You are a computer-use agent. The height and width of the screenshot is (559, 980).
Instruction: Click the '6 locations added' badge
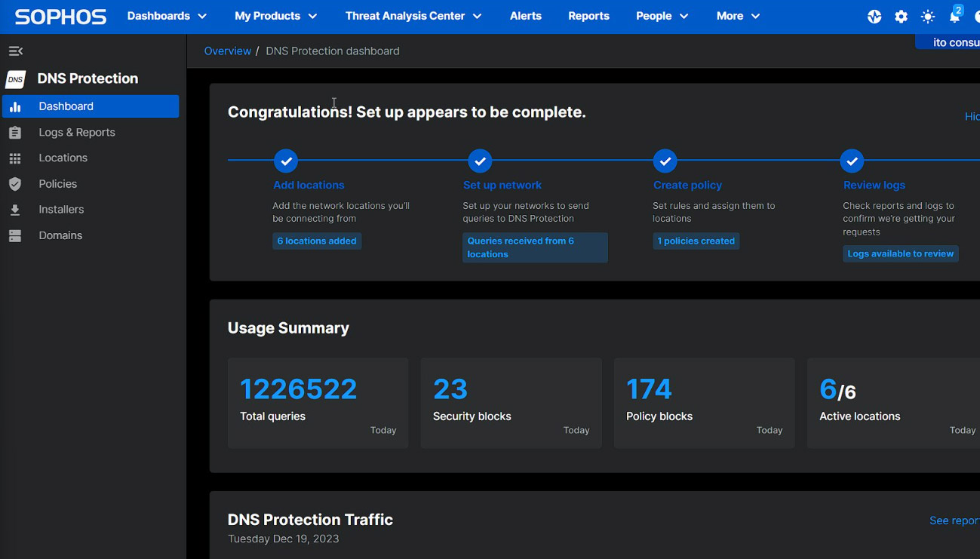[x=317, y=241]
